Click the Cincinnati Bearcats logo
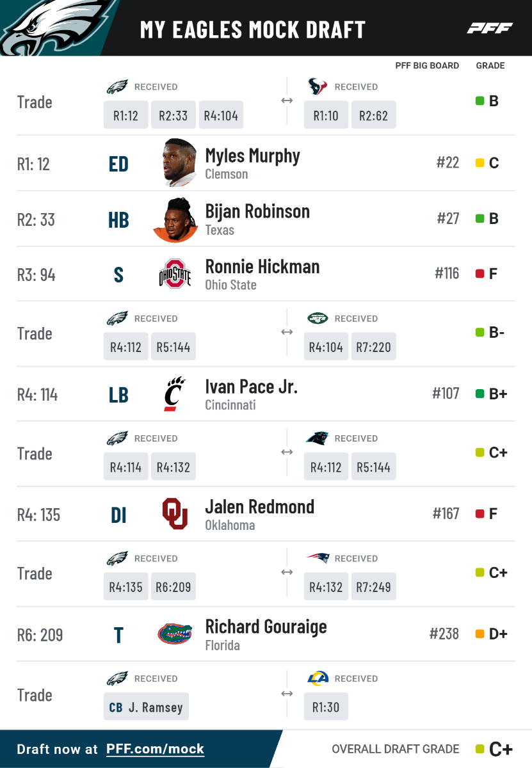 click(x=175, y=394)
